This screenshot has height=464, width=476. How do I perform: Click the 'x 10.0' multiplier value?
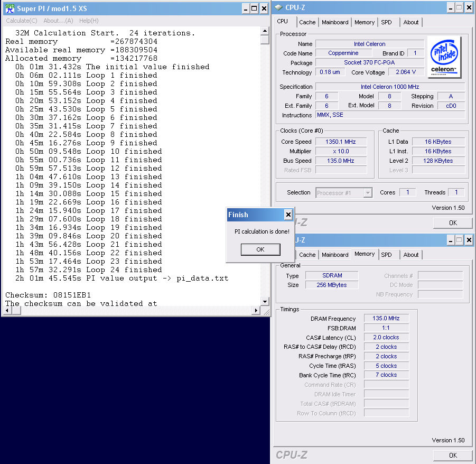(341, 151)
